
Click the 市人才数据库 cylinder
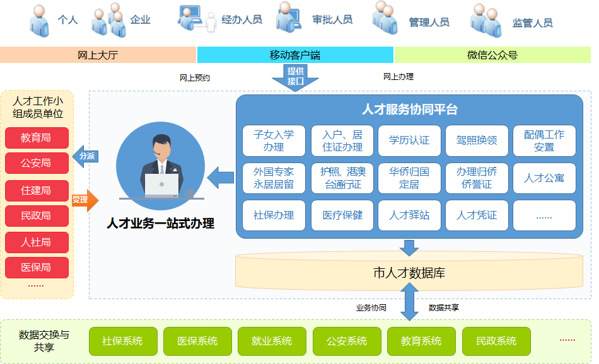click(x=409, y=273)
